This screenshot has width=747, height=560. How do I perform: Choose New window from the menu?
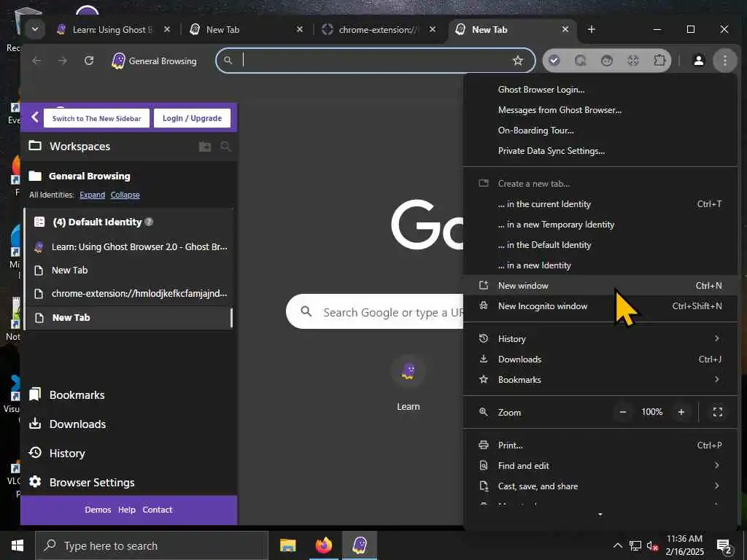pos(600,286)
